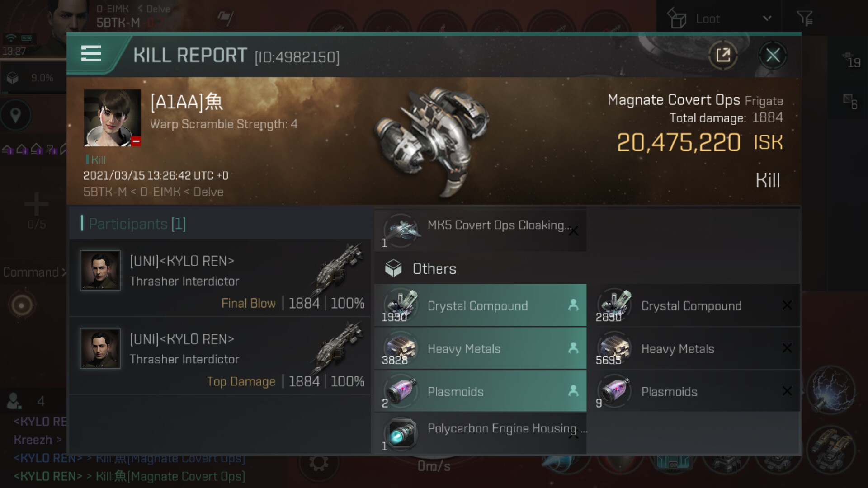Image resolution: width=868 pixels, height=488 pixels.
Task: Select the Polycarbon Engine Housing item icon
Action: click(401, 433)
